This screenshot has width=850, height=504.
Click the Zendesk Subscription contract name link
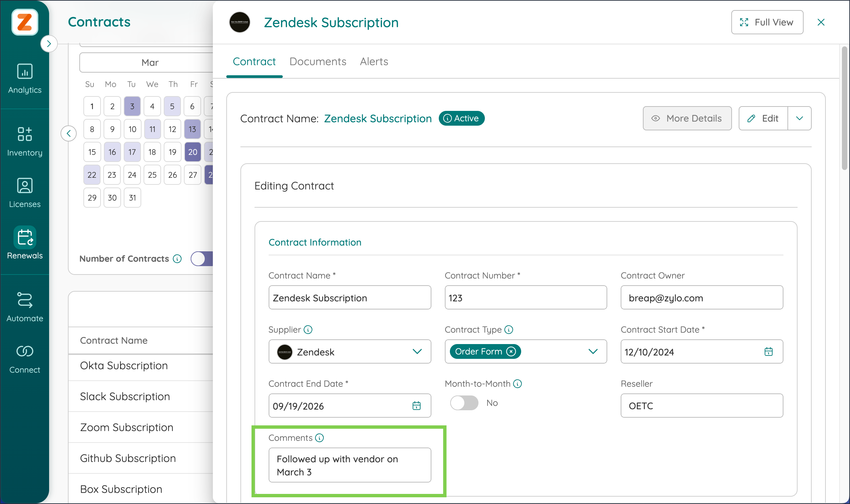pos(378,118)
